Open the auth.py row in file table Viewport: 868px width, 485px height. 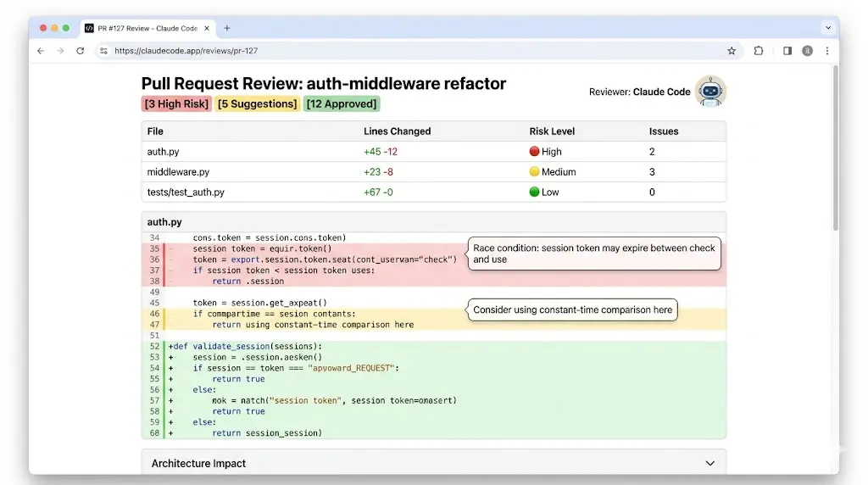pos(433,151)
